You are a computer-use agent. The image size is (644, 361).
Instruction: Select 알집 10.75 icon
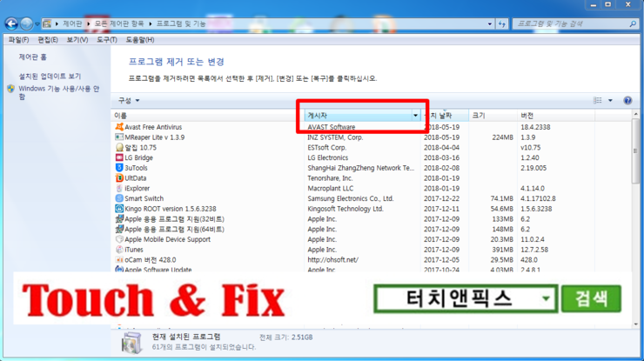[x=119, y=147]
